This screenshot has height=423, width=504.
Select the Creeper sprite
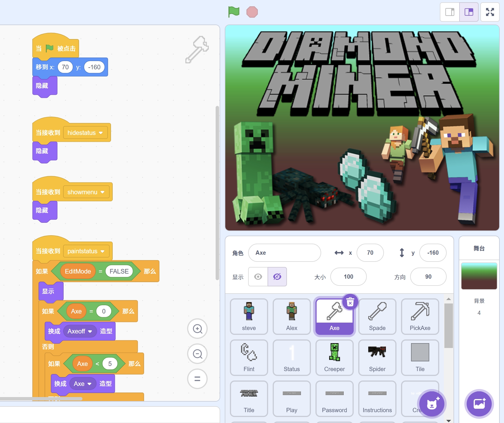(334, 357)
